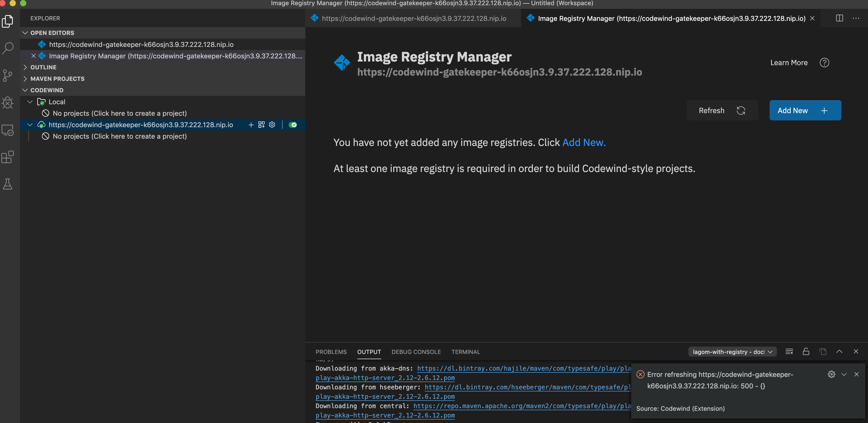
Task: Open the Extensions view
Action: click(x=7, y=157)
